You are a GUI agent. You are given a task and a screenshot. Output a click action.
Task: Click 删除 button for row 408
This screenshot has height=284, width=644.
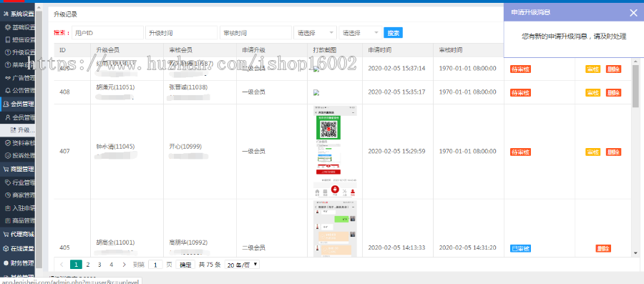613,93
